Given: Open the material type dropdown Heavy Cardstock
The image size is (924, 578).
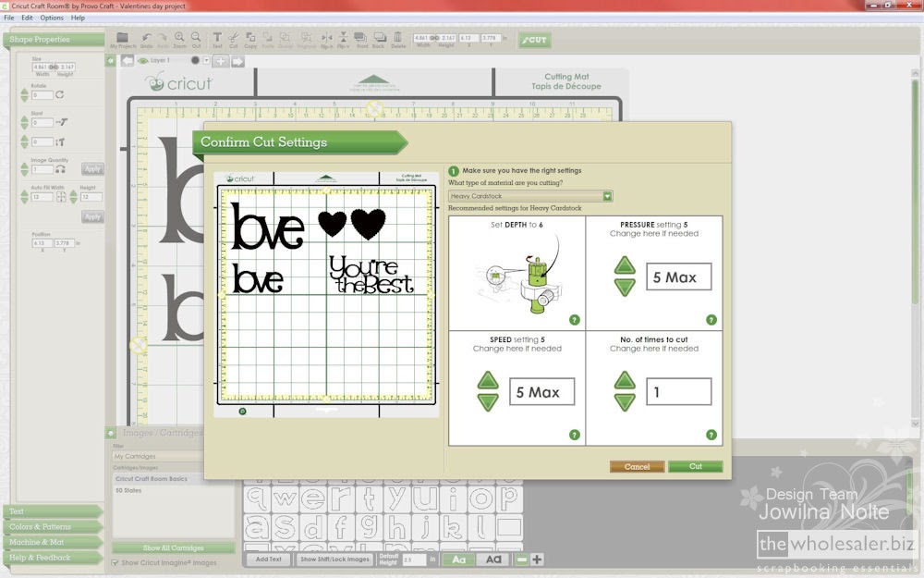Looking at the screenshot, I should pos(530,196).
